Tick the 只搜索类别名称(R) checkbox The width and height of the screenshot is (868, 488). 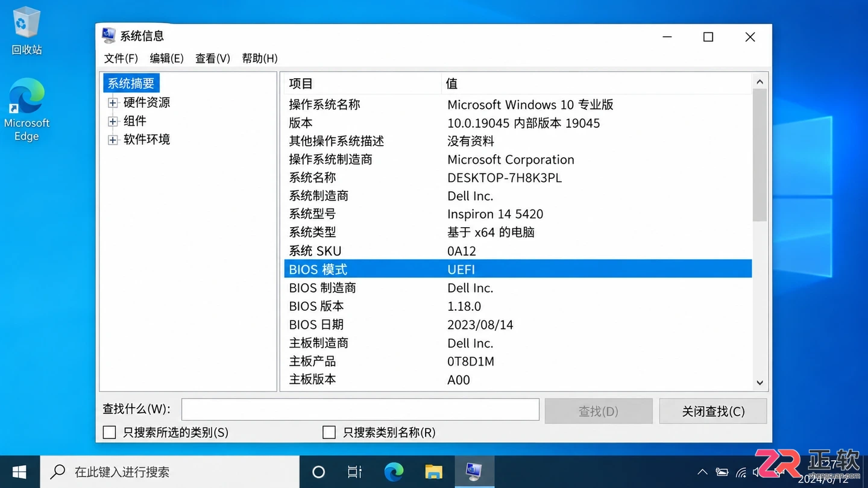[x=329, y=433]
